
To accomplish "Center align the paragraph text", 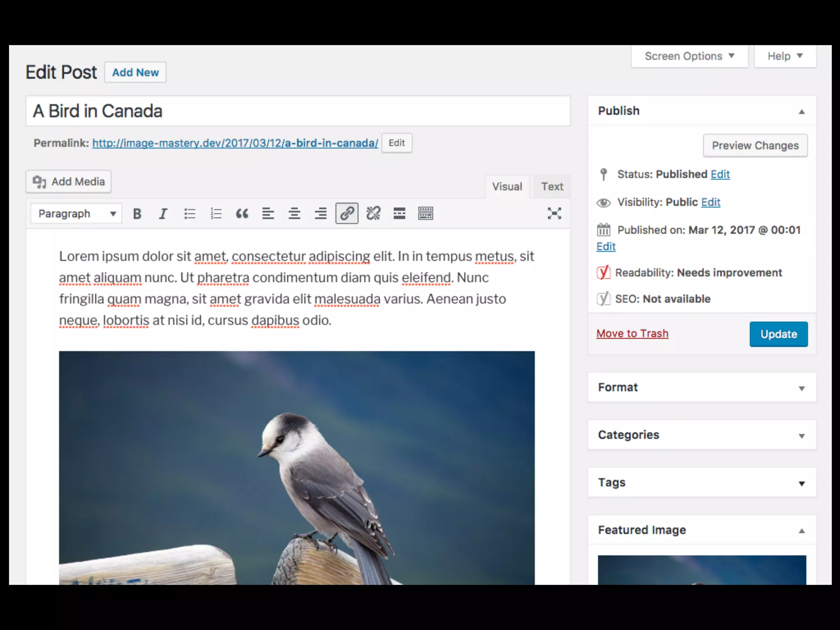I will point(294,214).
